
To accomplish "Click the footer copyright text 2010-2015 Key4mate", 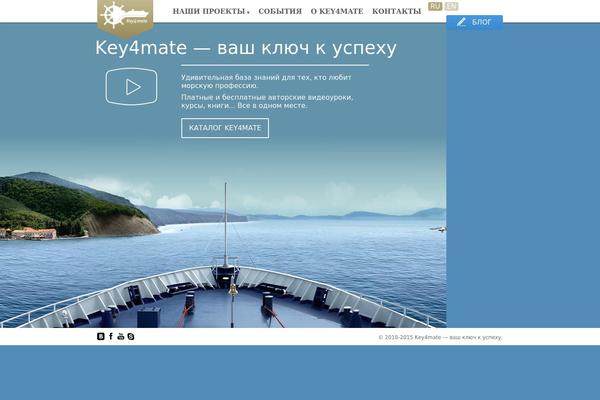I will 410,338.
